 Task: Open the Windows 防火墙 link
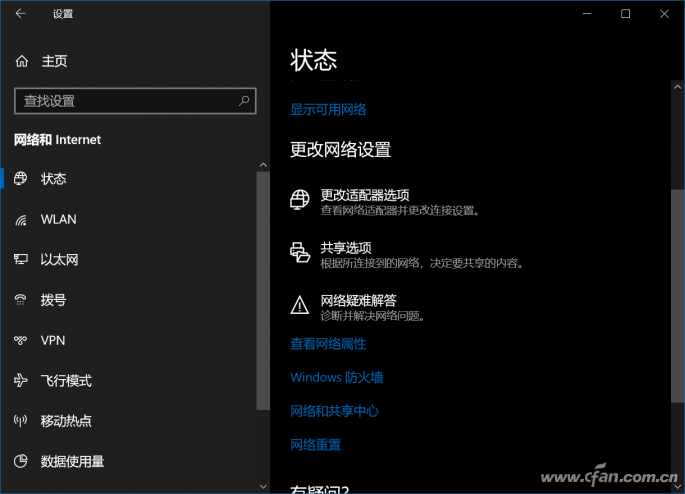pos(336,377)
